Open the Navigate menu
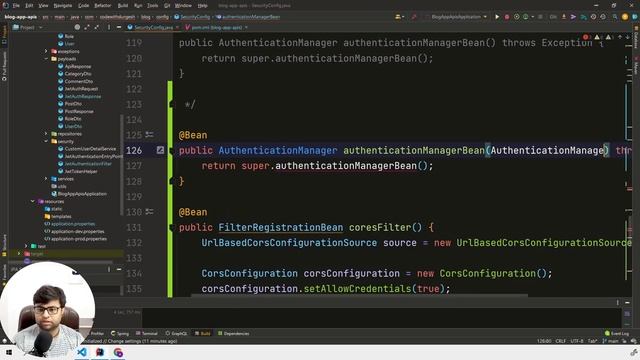The image size is (640, 360). (63, 6)
